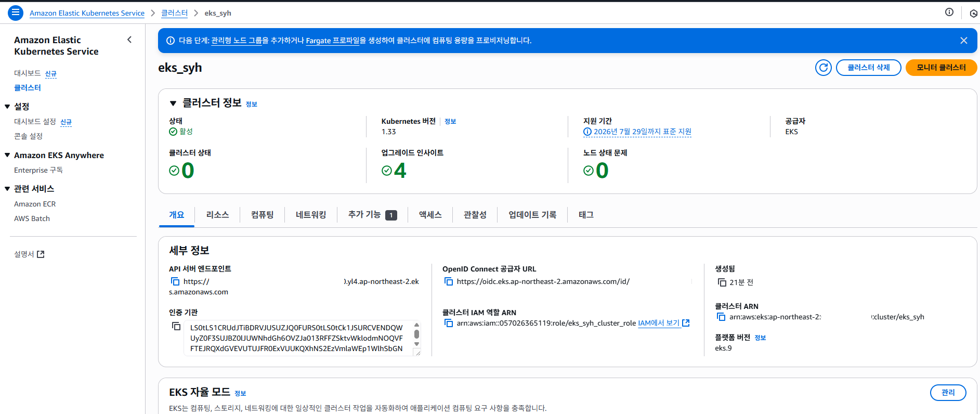Go to the 관찰성 tab

475,215
